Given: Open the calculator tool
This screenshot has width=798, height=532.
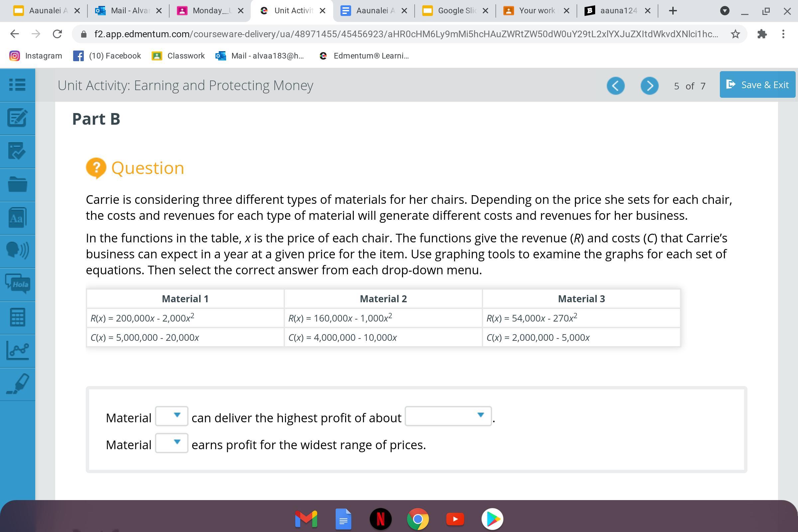Looking at the screenshot, I should (17, 317).
